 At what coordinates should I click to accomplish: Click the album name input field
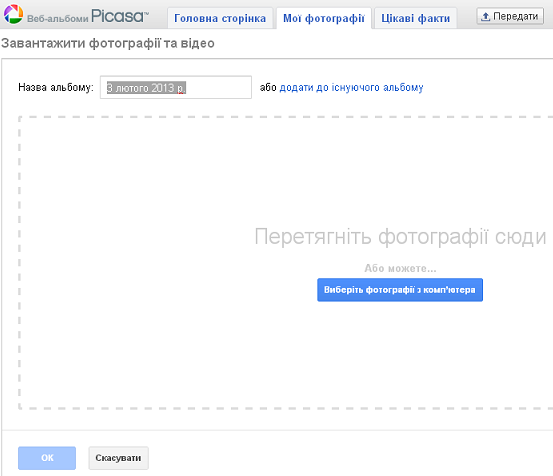tap(176, 87)
